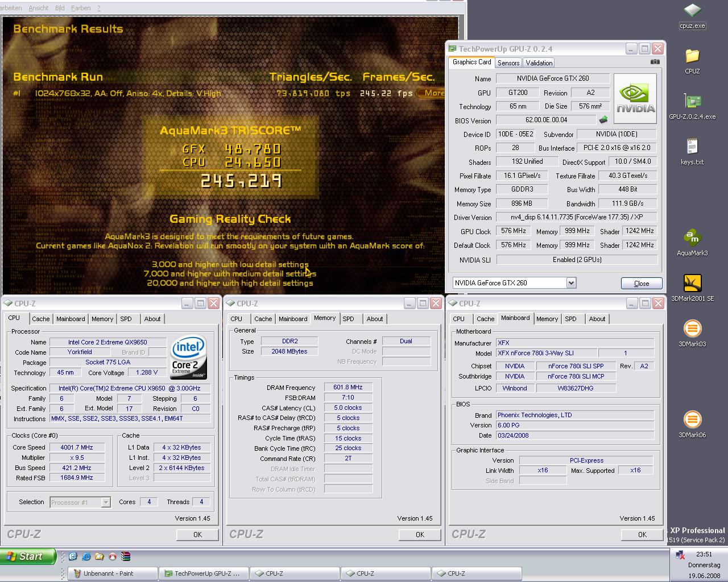Screen dimensions: 728x582
Task: Open the Ansicht menu in Paint
Action: [x=39, y=8]
